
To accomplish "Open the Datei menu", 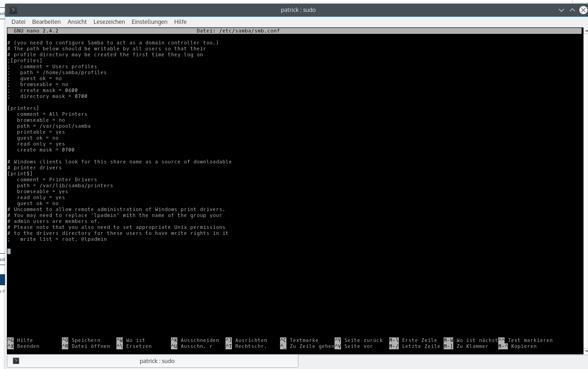I will click(x=18, y=22).
